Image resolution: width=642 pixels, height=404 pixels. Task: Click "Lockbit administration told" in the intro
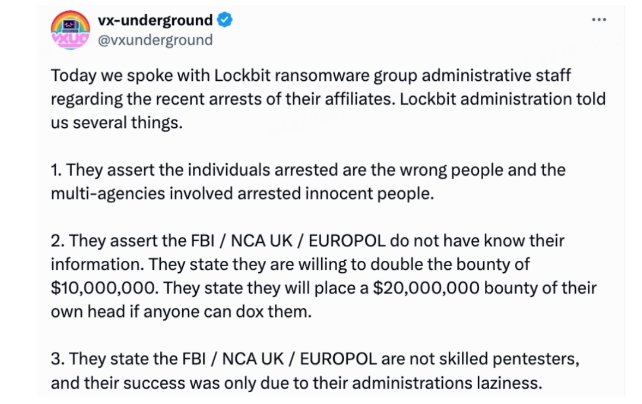point(502,99)
